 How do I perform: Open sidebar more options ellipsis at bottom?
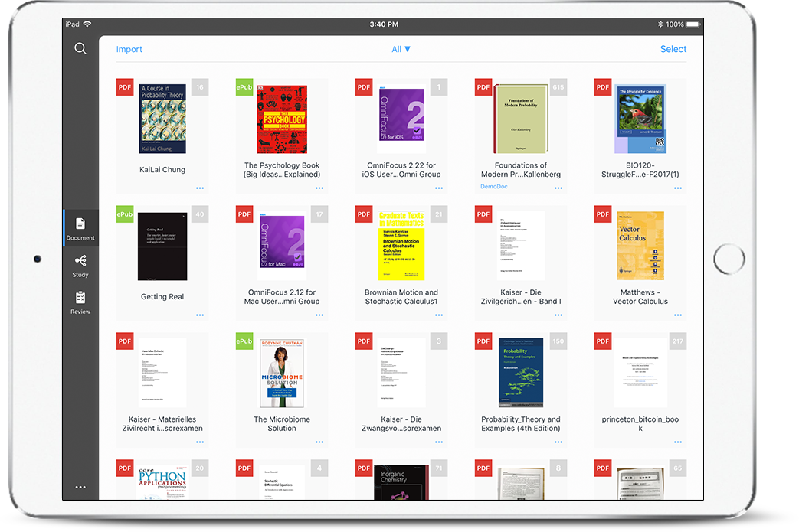80,487
